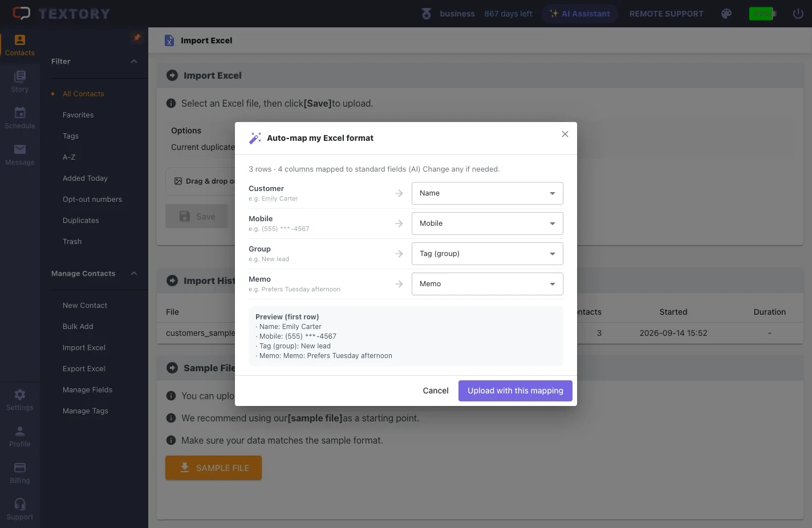Viewport: 812px width, 528px height.
Task: Click the Duration column header
Action: [770, 312]
